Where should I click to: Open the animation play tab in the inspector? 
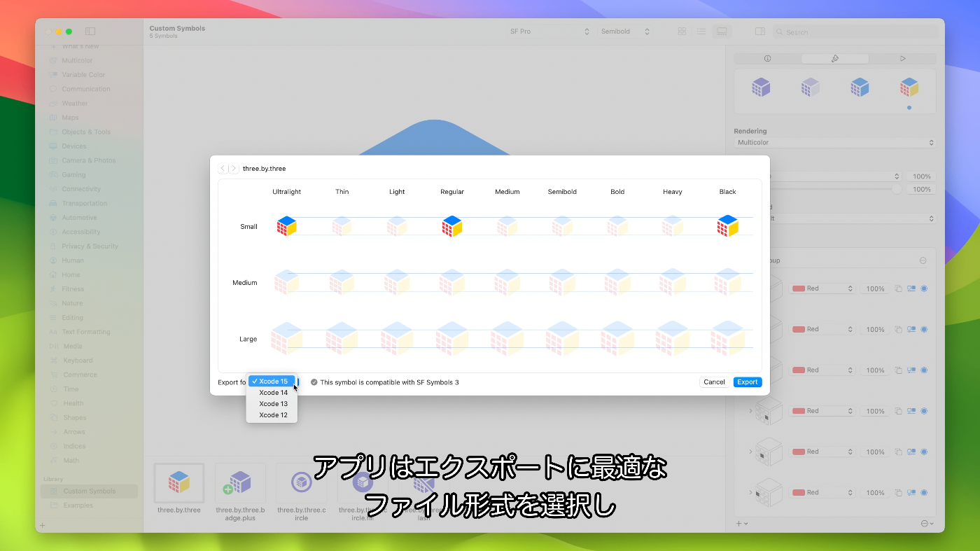(902, 59)
